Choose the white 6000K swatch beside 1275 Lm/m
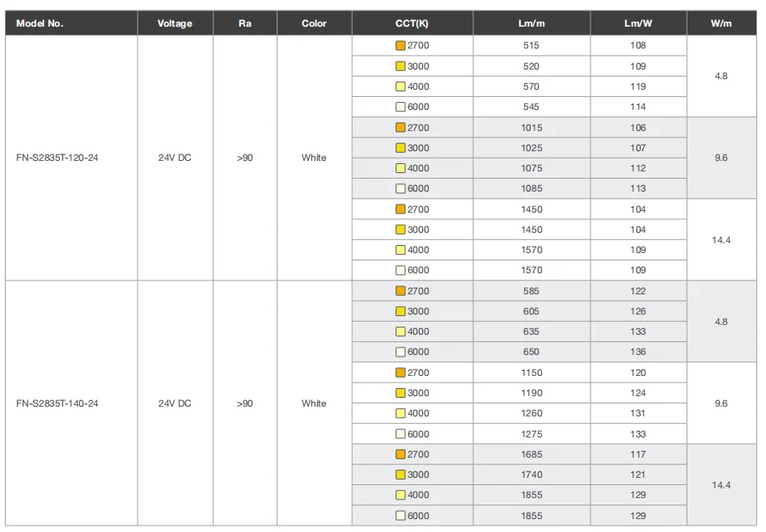This screenshot has height=532, width=766. [400, 434]
